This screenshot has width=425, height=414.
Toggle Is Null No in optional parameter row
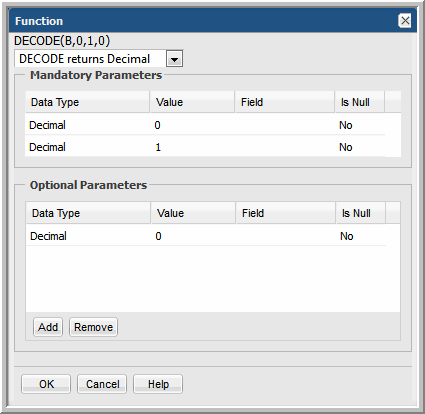[x=347, y=236]
